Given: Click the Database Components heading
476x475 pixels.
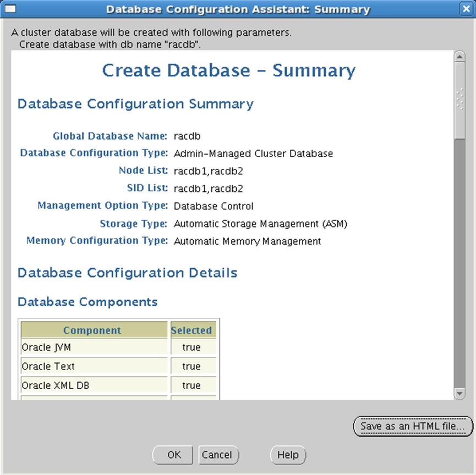Looking at the screenshot, I should [x=87, y=302].
